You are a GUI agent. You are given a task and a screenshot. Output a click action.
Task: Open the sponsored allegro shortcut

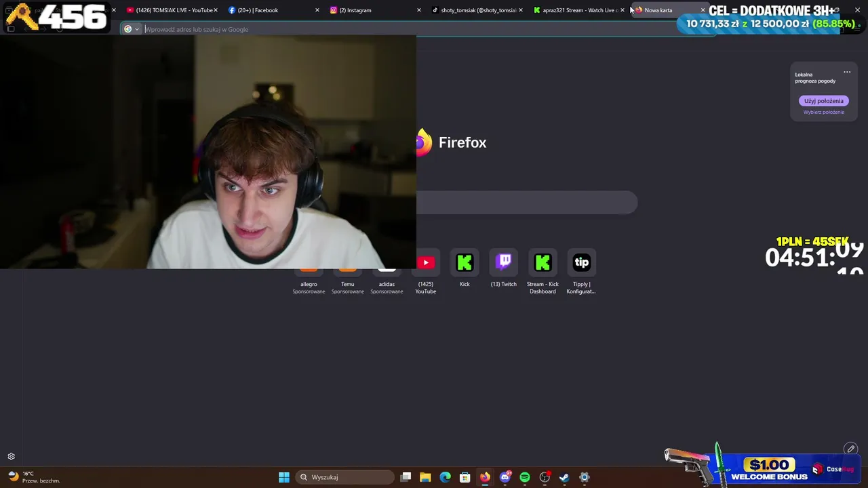pyautogui.click(x=309, y=281)
